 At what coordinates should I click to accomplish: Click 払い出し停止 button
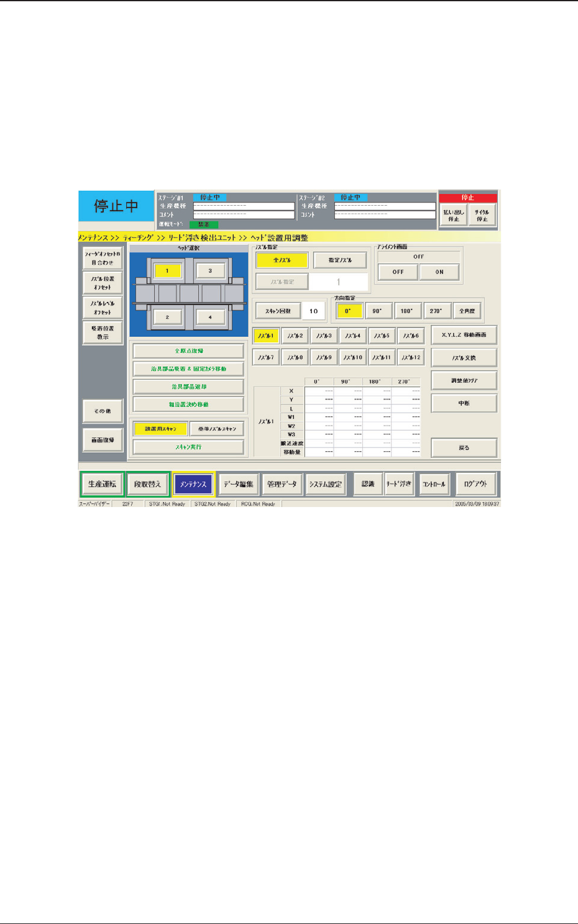point(454,216)
